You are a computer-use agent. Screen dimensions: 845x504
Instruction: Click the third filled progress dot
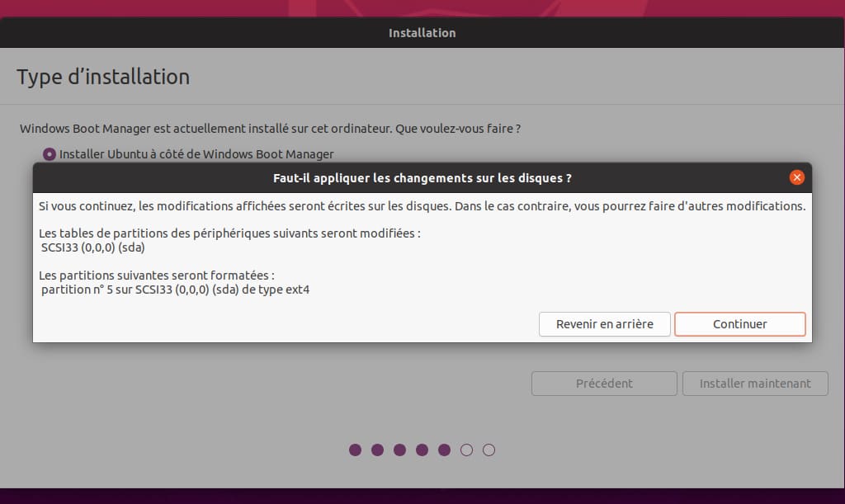[400, 450]
